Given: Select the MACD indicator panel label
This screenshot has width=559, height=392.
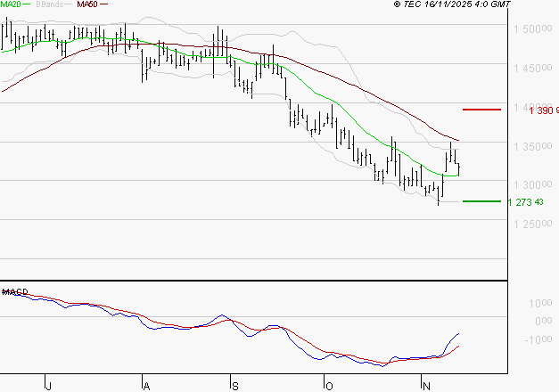Looking at the screenshot, I should click(x=12, y=291).
